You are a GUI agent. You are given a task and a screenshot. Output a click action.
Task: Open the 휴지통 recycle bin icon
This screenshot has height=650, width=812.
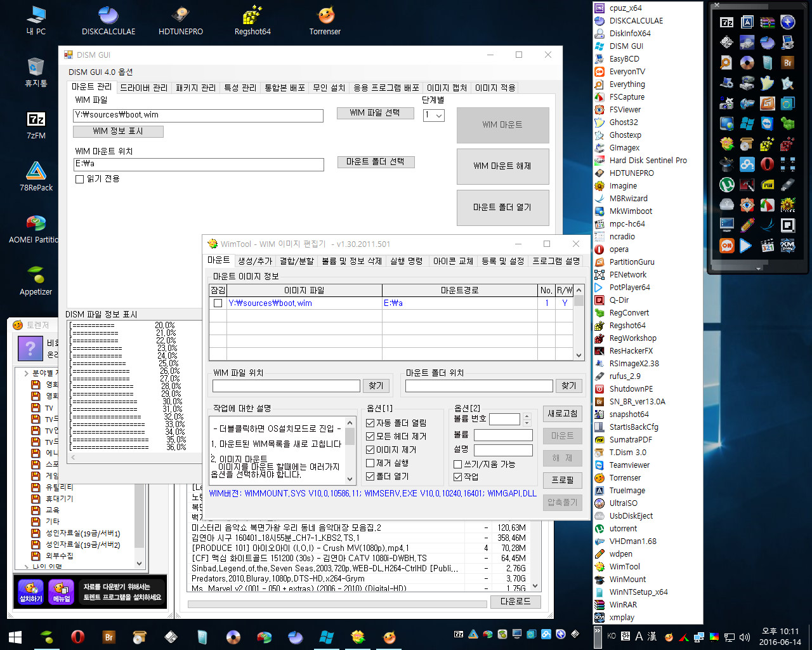pos(36,71)
